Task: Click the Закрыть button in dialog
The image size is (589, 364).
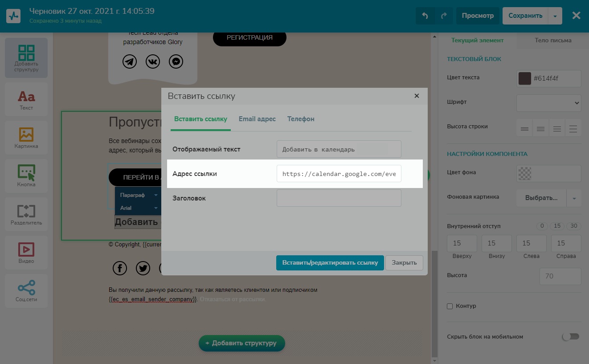Action: pyautogui.click(x=404, y=262)
